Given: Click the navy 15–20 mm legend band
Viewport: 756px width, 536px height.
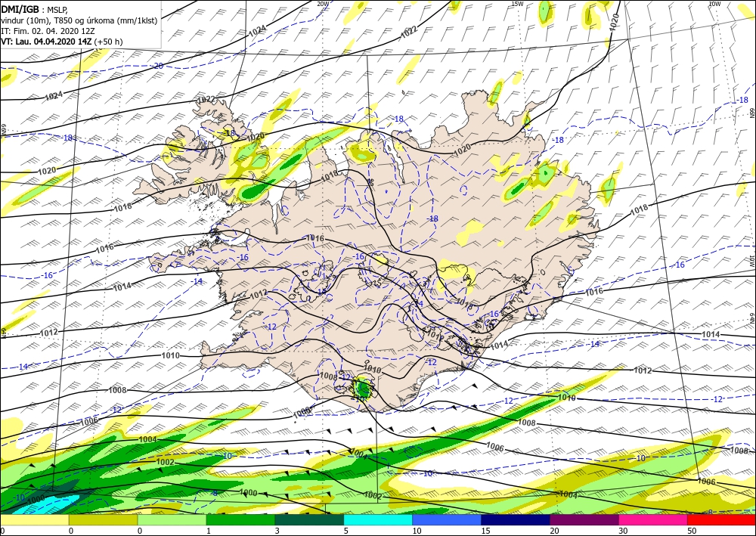Looking at the screenshot, I should 516,520.
